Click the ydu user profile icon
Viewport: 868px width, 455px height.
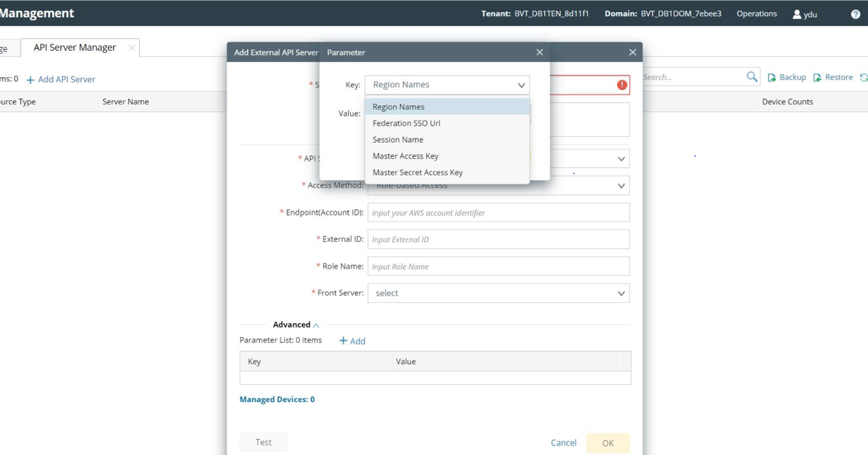[x=797, y=14]
